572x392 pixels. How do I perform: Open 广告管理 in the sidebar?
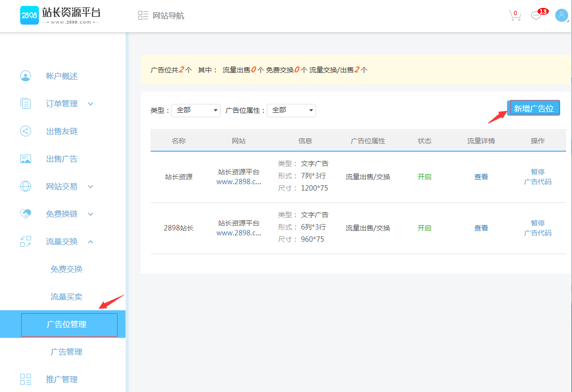[66, 352]
